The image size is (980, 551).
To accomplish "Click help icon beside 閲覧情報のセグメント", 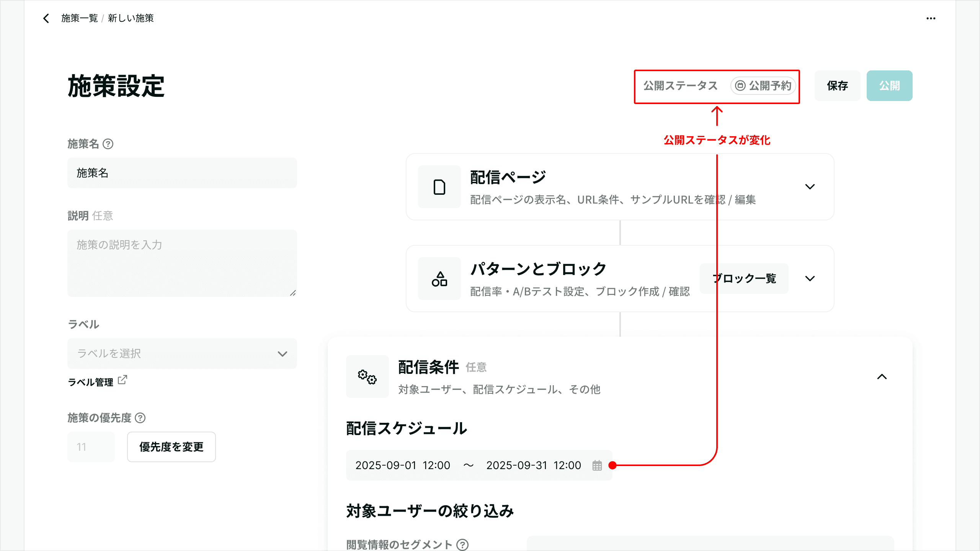I will (x=463, y=544).
